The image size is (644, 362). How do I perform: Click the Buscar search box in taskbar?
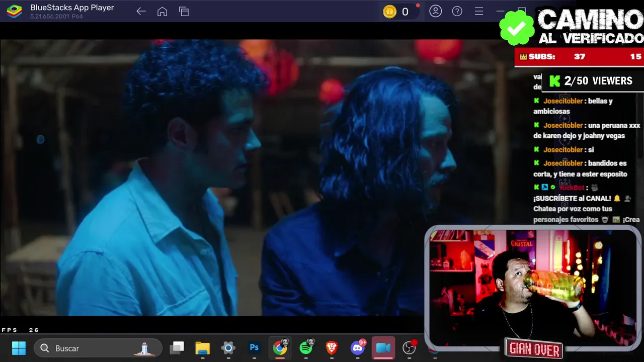98,348
